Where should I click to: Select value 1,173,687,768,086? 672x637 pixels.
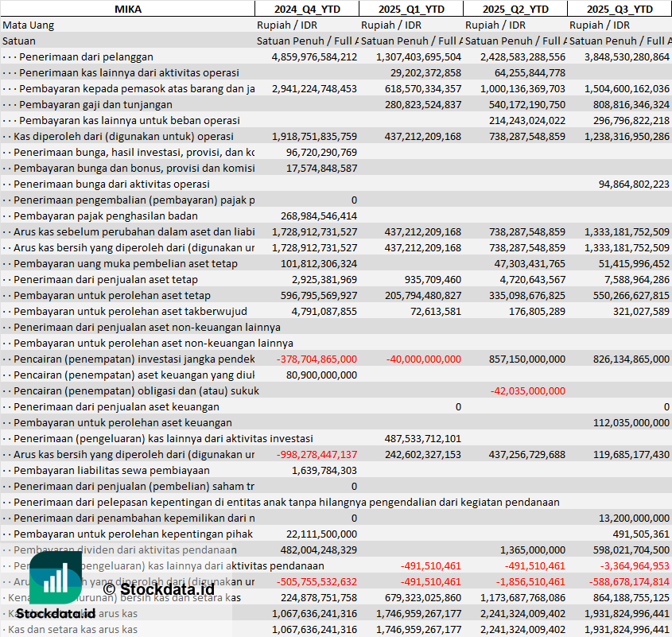click(522, 597)
